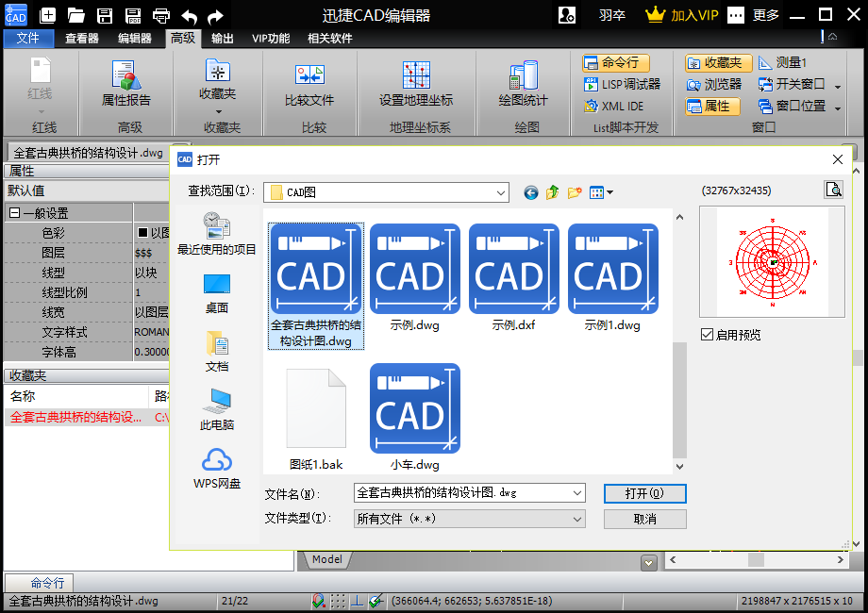Click the file list vertical scrollbar
868x613 pixels.
click(x=680, y=400)
